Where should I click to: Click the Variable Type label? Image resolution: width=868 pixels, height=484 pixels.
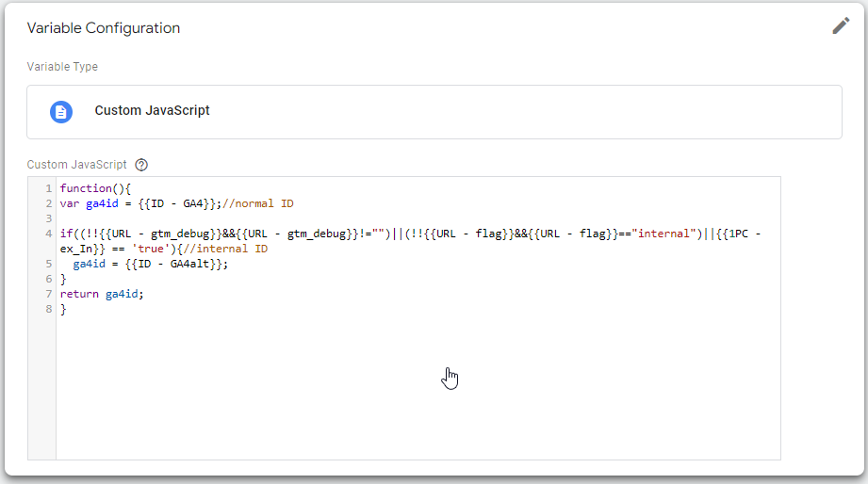coord(62,67)
